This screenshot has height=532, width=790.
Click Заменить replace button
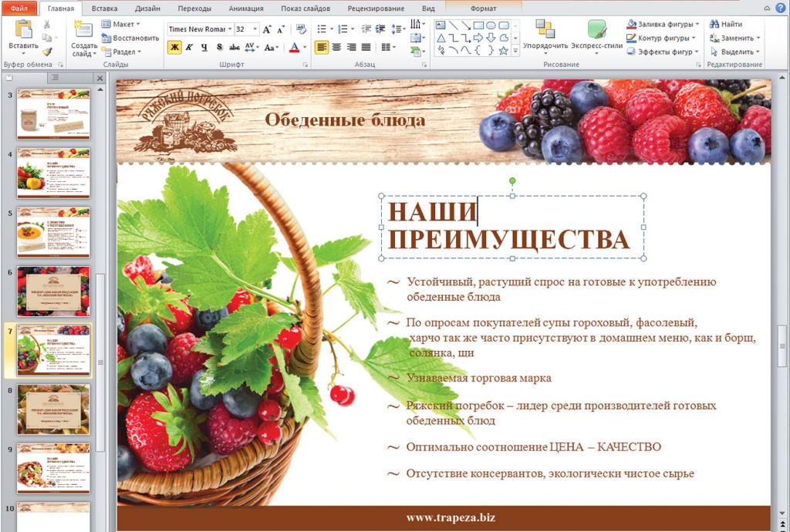[734, 38]
